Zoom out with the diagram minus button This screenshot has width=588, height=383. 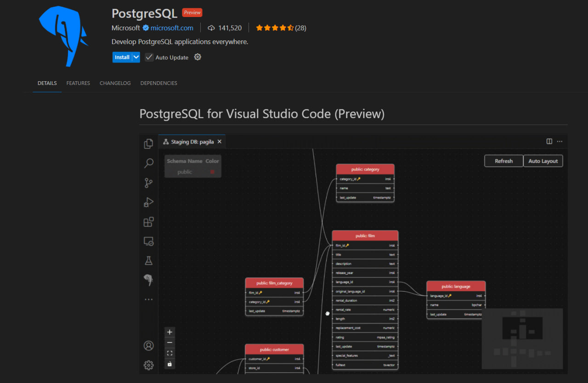click(x=170, y=343)
